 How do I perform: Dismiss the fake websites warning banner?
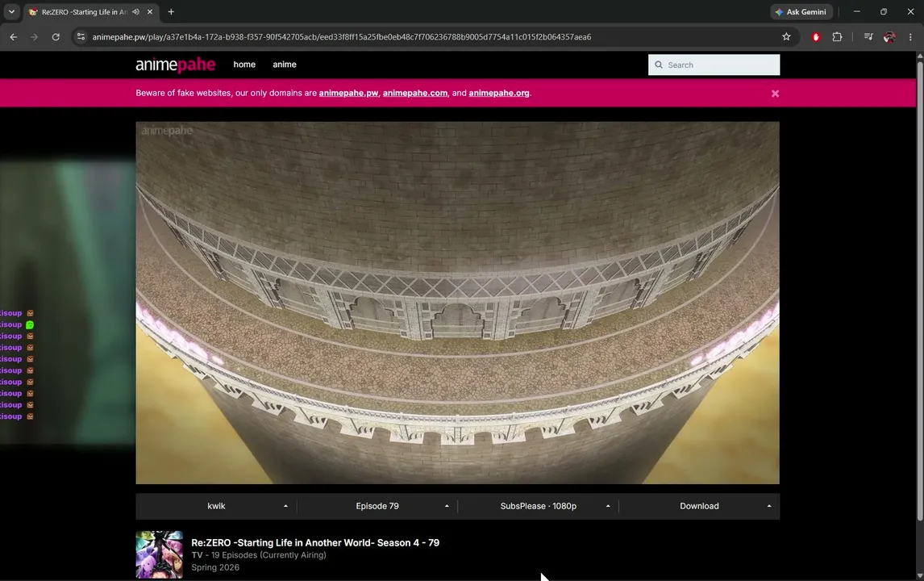775,94
